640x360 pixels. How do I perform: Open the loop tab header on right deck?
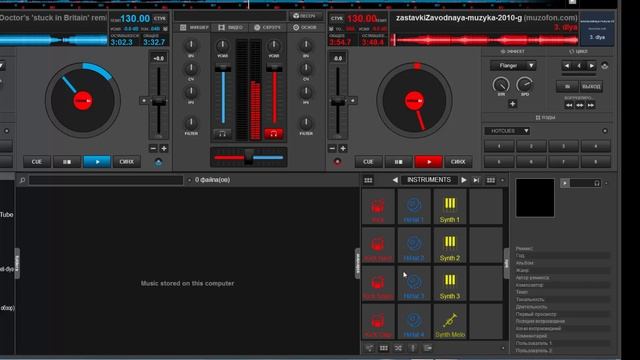[579, 51]
